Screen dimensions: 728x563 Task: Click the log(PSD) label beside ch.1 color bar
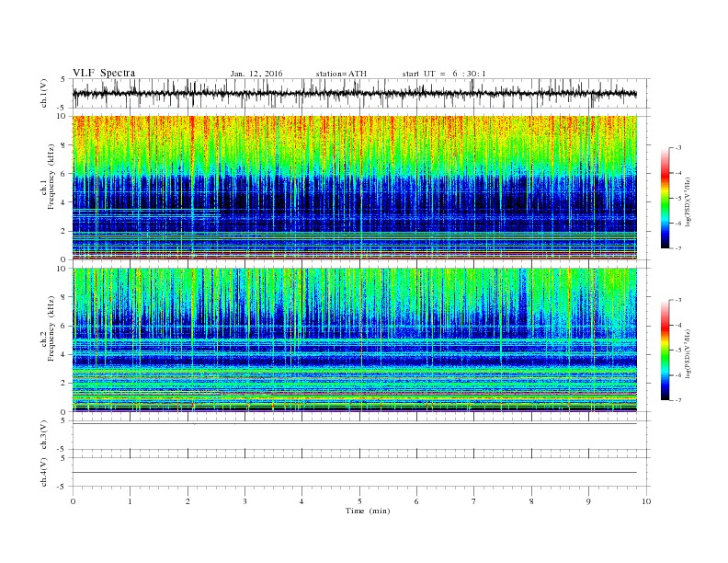pos(688,202)
